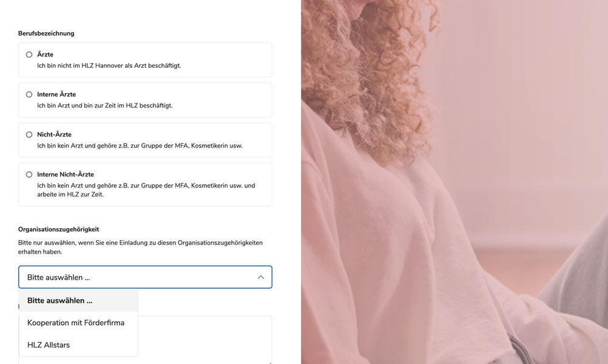Click the Interne Nicht-Ärzte card description
Image resolution: width=608 pixels, height=364 pixels.
[x=146, y=190]
